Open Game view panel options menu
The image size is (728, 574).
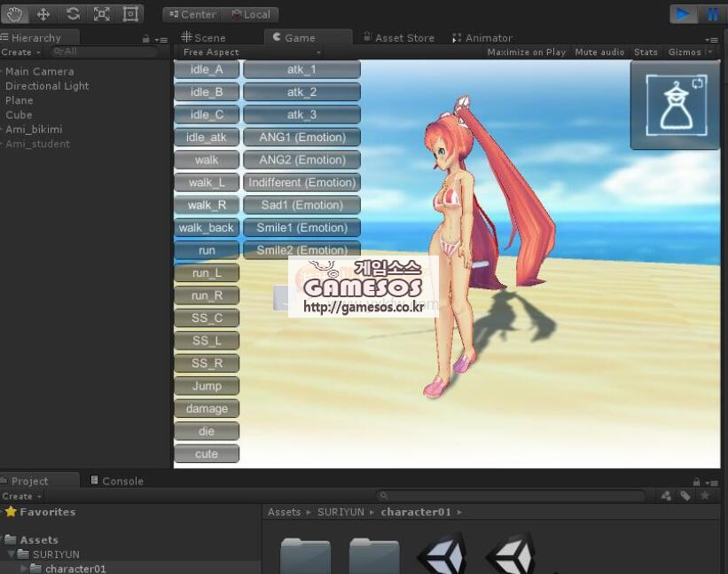click(x=711, y=39)
